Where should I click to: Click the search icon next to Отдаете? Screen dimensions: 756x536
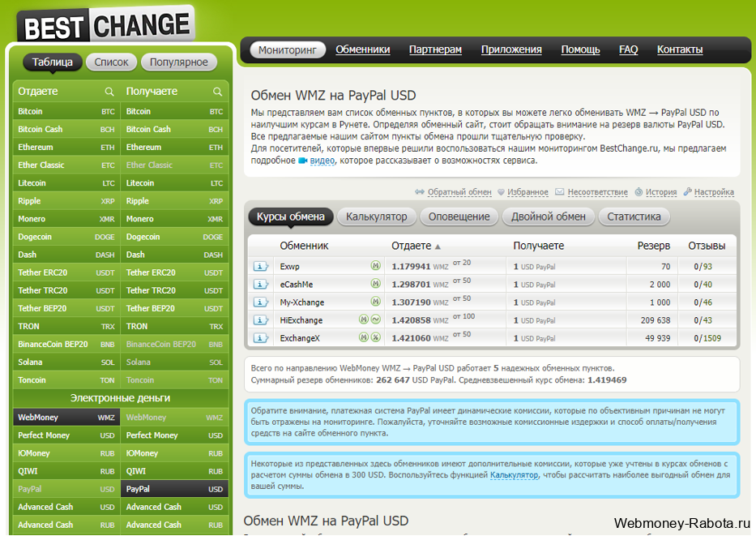[109, 92]
